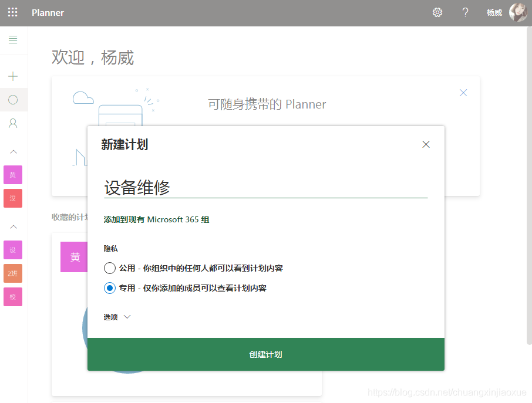
Task: Click the 杨威 user name in header
Action: point(494,12)
